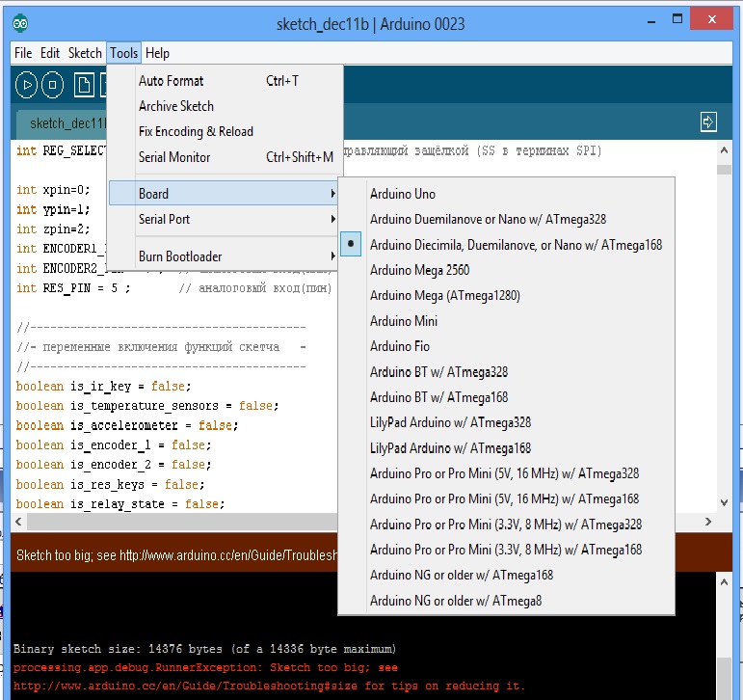Open the tab menu arrow icon
743x700 pixels.
click(x=708, y=121)
